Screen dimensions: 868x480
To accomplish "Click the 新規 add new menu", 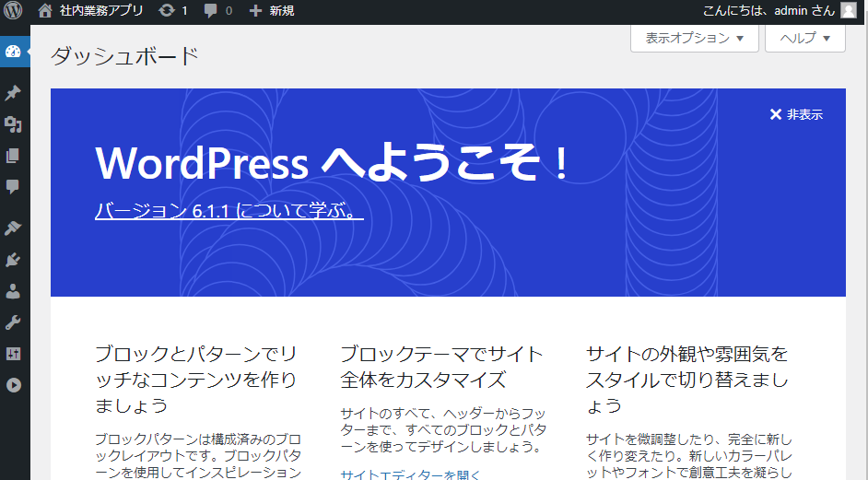I will (271, 10).
